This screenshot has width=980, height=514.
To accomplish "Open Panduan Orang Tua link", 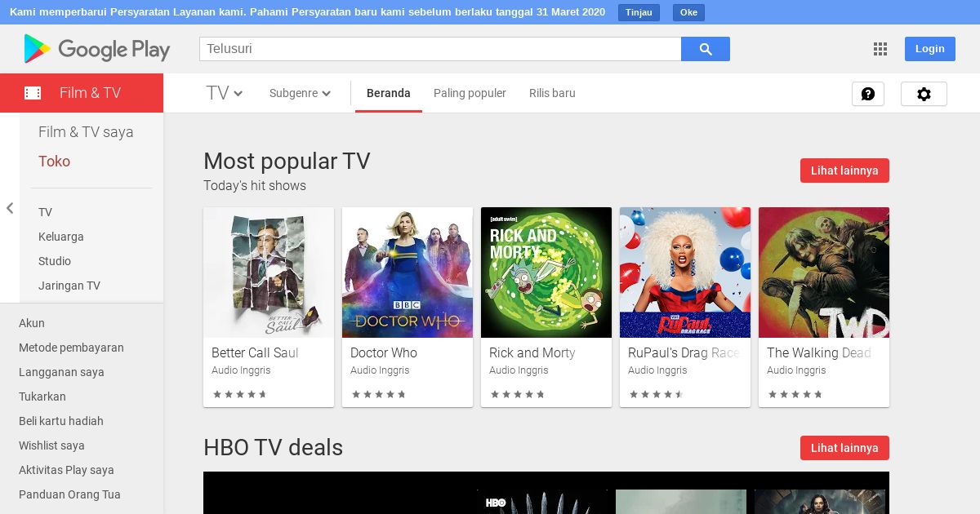I will tap(69, 494).
